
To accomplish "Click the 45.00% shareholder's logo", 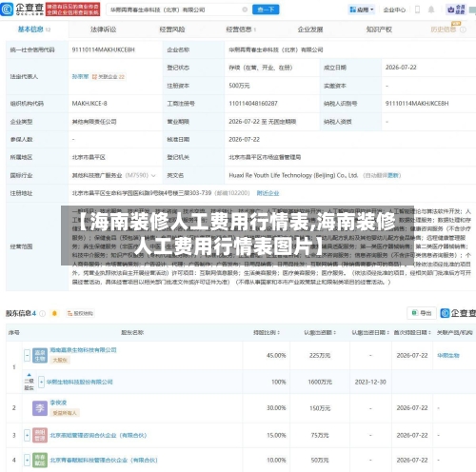I will (x=40, y=356).
